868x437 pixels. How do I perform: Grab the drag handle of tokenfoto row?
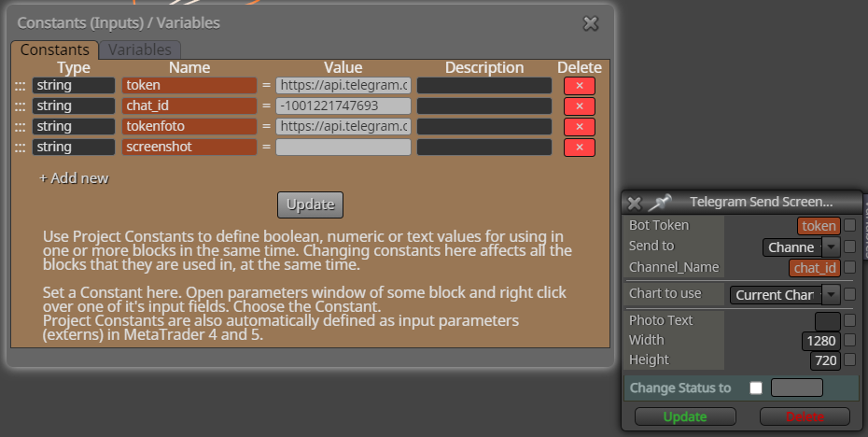[20, 127]
